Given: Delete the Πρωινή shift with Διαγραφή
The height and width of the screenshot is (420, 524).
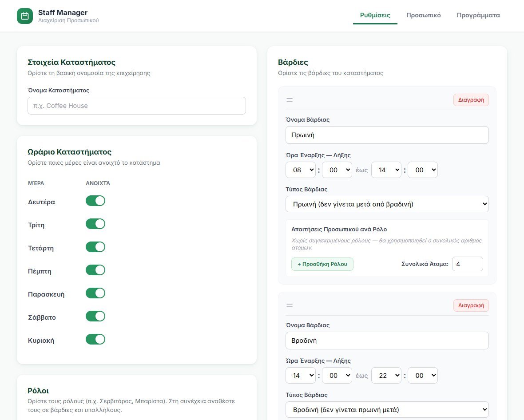Looking at the screenshot, I should tap(471, 100).
